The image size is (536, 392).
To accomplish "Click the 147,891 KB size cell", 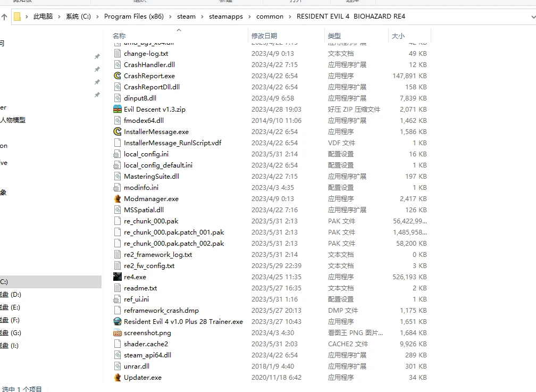I will click(x=409, y=76).
